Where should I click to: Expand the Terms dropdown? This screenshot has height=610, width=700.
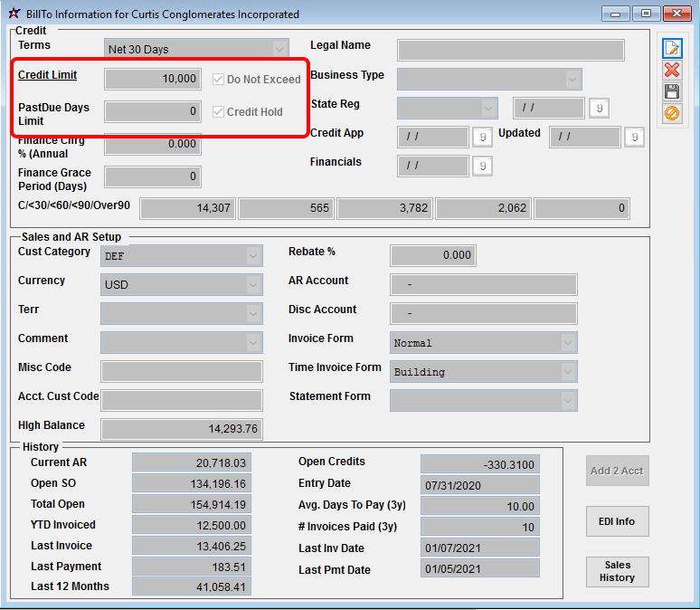(279, 49)
